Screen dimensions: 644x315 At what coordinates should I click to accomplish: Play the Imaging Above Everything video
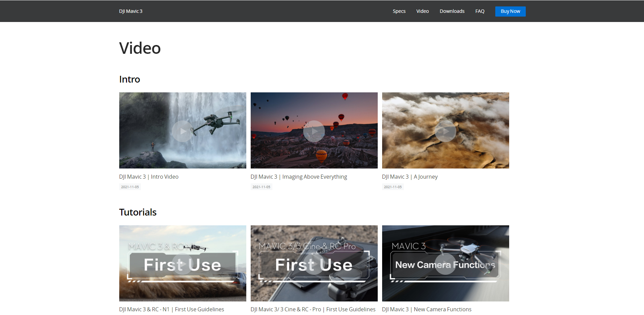point(314,131)
